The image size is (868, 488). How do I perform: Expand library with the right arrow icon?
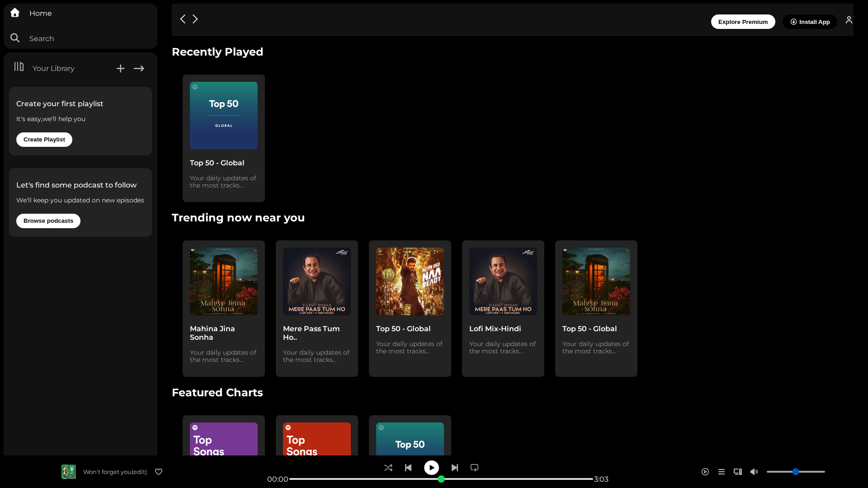click(x=139, y=68)
